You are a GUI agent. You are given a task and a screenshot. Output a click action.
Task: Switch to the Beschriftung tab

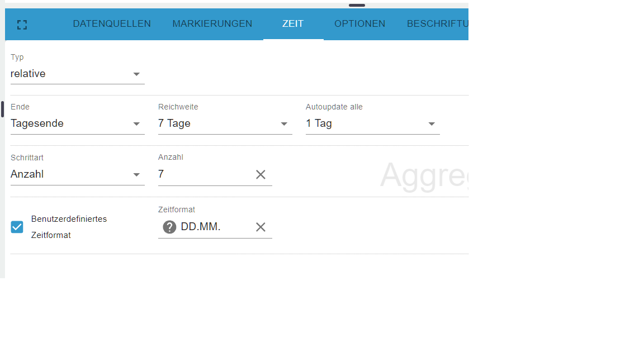[x=437, y=24]
